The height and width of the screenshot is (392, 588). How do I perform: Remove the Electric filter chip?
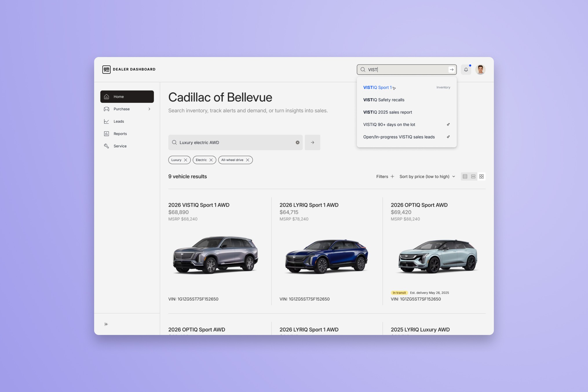tap(211, 160)
